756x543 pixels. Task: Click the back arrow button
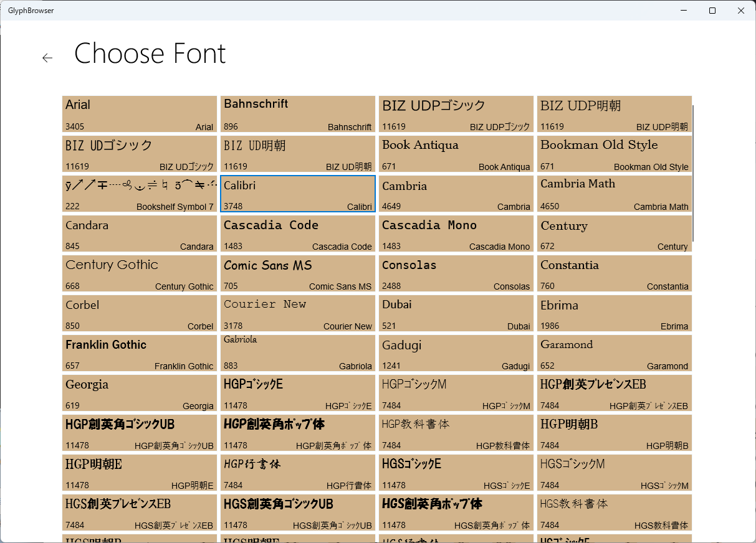(x=47, y=58)
